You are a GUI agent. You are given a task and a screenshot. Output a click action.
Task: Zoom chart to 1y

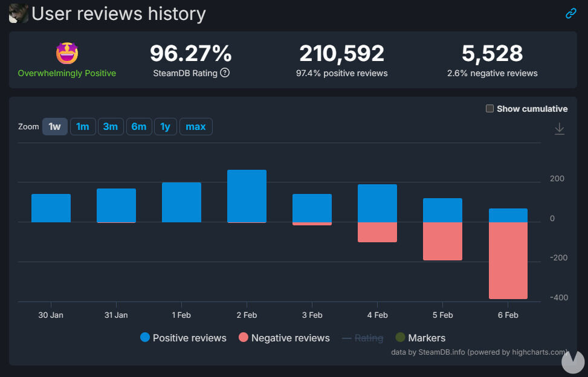click(x=166, y=127)
